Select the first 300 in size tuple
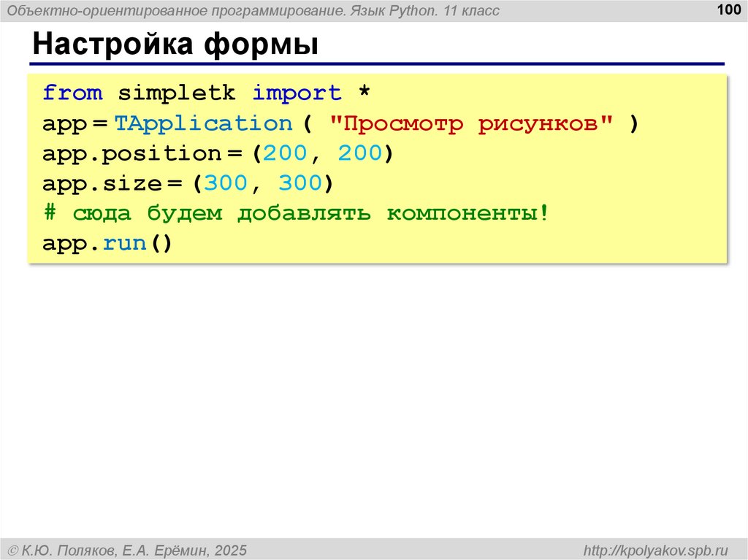Screen dimensions: 748x560 226,183
